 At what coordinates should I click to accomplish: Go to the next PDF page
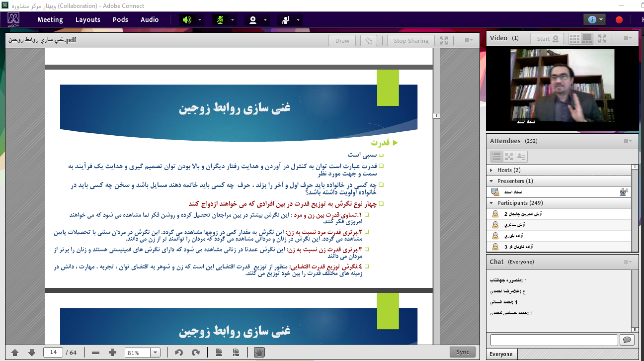click(32, 353)
